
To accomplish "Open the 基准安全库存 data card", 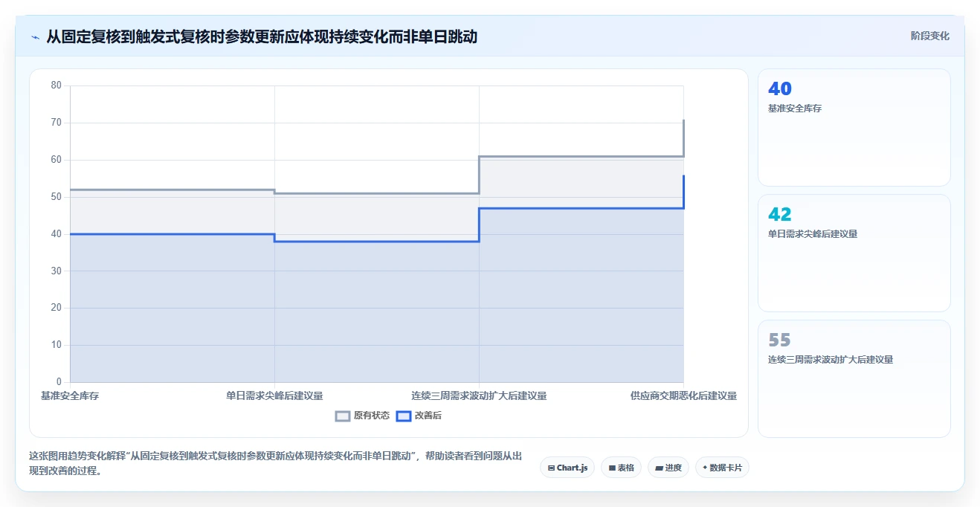I will coord(854,127).
